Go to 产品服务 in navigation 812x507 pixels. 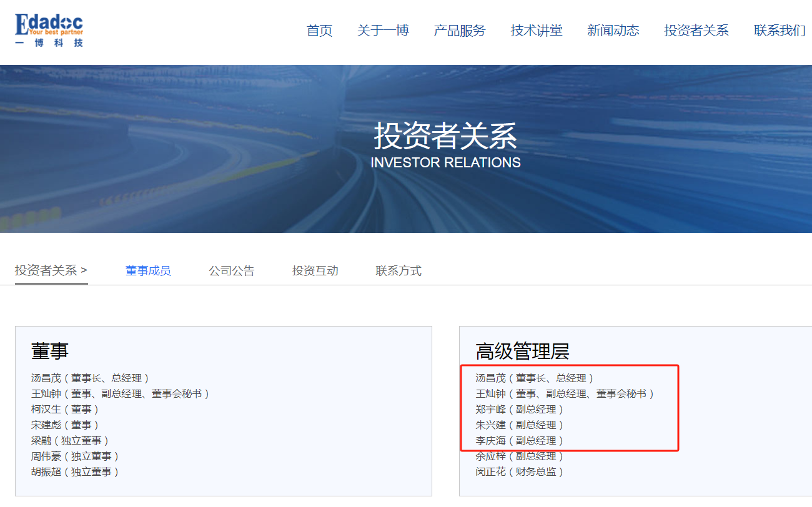click(459, 31)
